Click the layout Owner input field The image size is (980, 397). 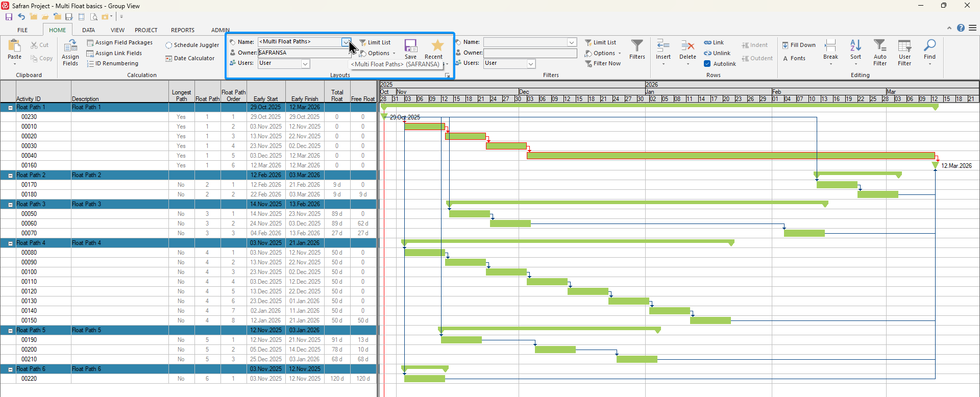pyautogui.click(x=301, y=53)
